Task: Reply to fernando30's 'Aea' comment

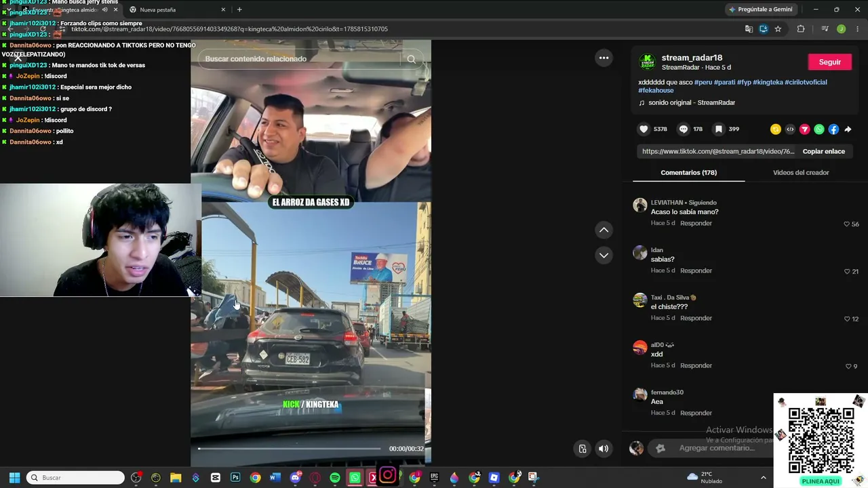Action: 696,413
